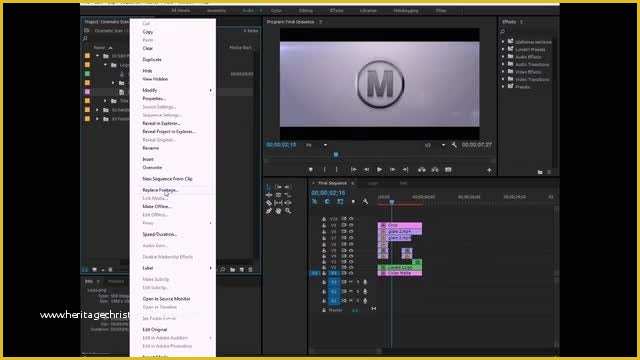Solo the A2 audio track
Viewport: 640px width, 360px height.
click(358, 291)
